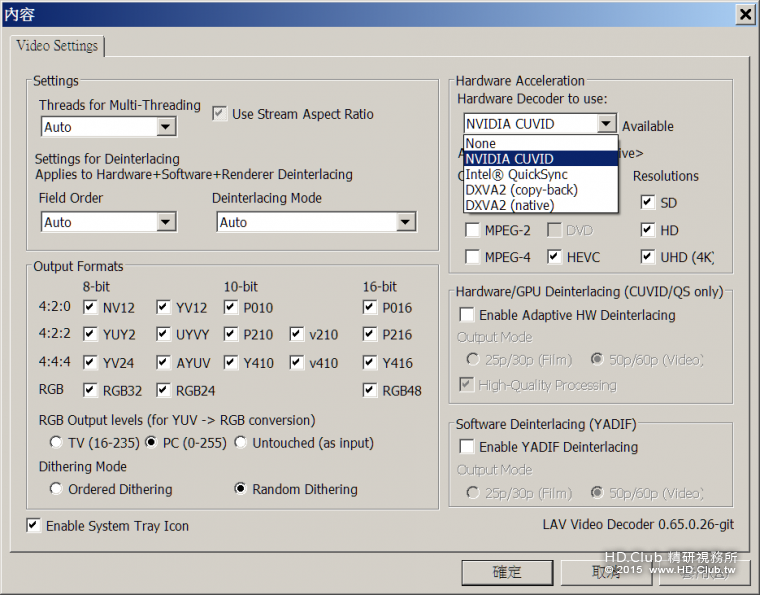This screenshot has height=595, width=760.
Task: Choose Ordered Dithering mode
Action: coord(56,489)
